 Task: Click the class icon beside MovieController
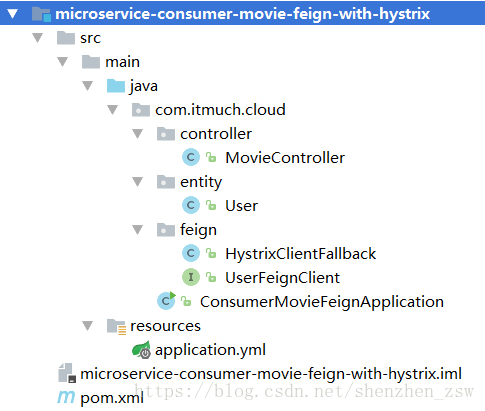click(x=191, y=157)
